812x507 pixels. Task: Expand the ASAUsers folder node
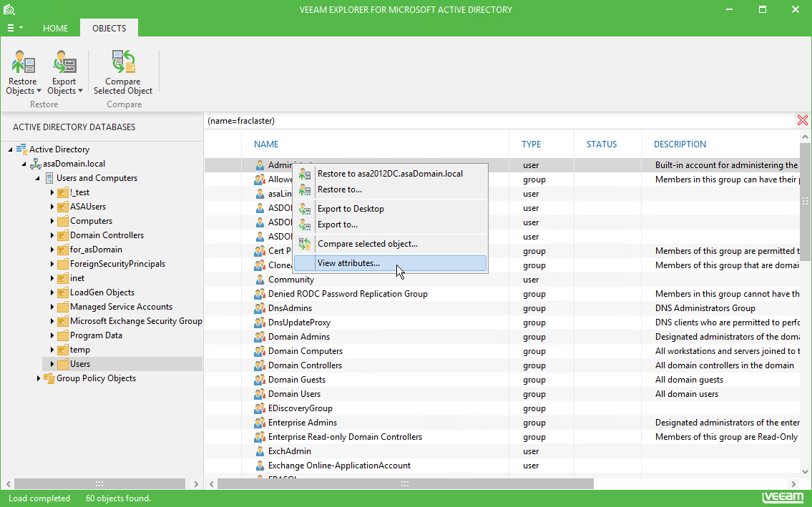(52, 207)
